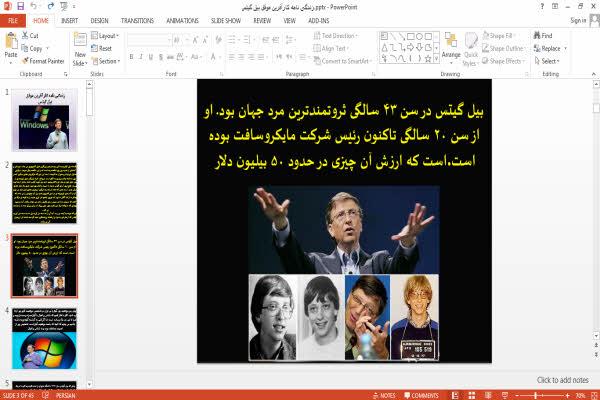Screen dimensions: 600x400
Task: Click Sign in link
Action: click(x=578, y=21)
